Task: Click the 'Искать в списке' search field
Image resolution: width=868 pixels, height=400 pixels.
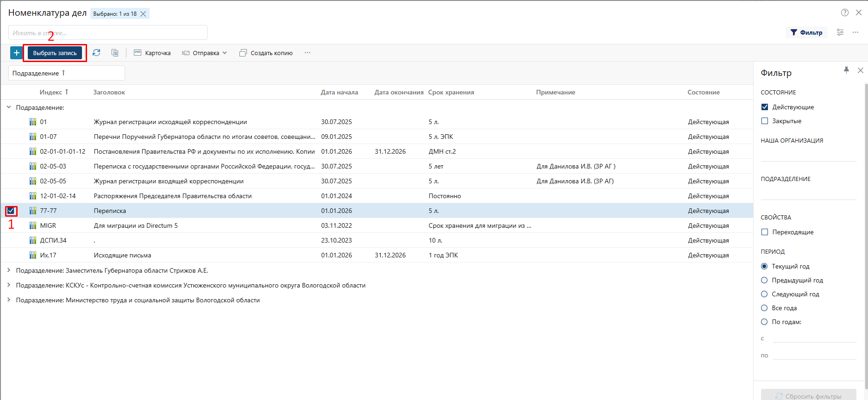Action: [x=107, y=33]
